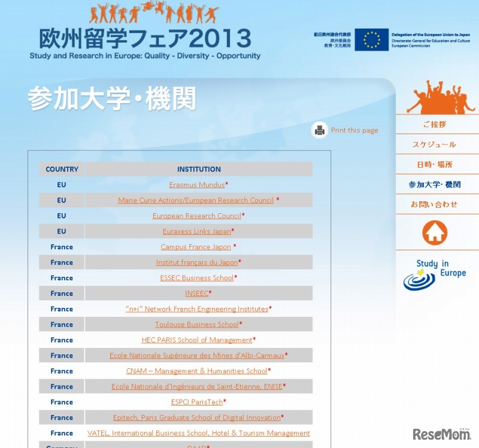Open Ecole Nationale d'Ingénieurs de Saint-Etienne link
Screen dimensions: 479x448
[197, 386]
